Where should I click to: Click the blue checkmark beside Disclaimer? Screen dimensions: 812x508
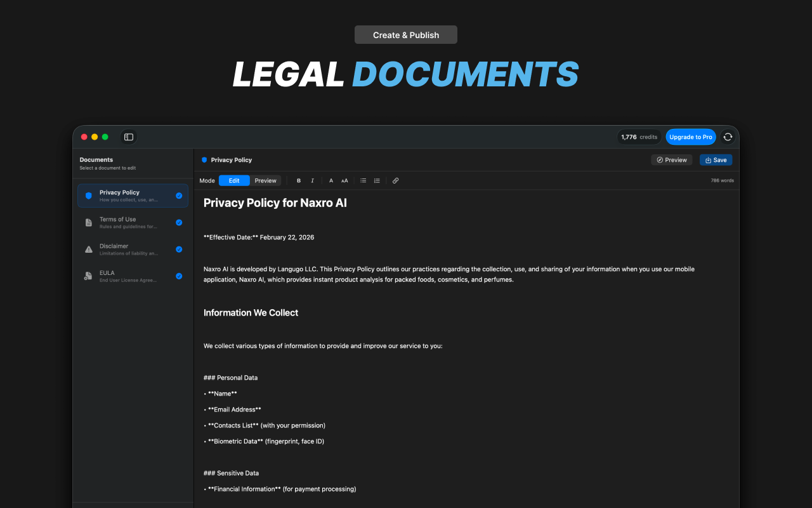coord(179,249)
